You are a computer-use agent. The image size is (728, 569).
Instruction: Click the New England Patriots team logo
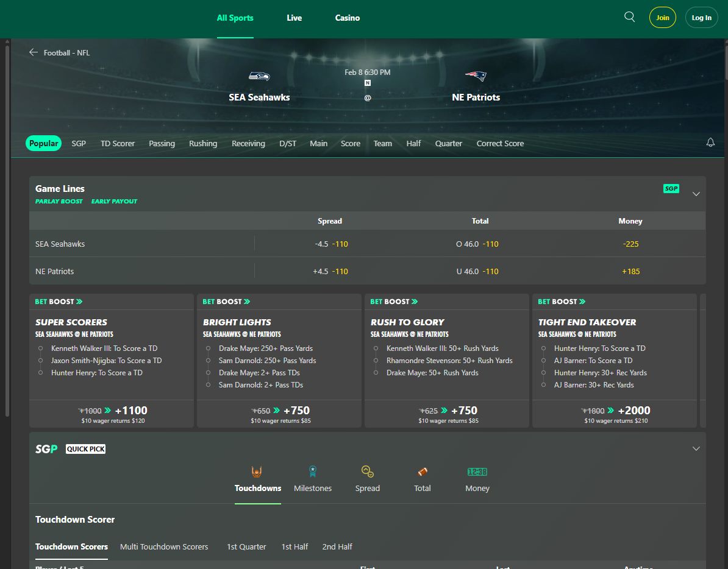point(476,76)
